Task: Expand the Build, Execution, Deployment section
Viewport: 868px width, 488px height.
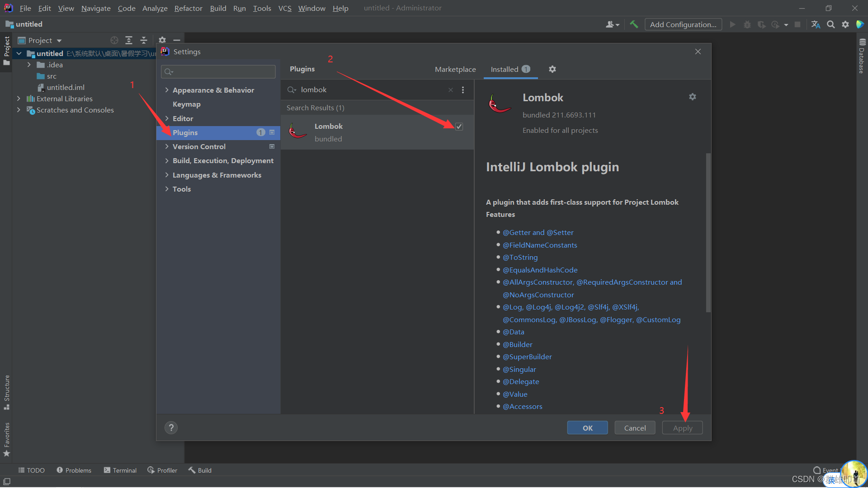Action: coord(167,160)
